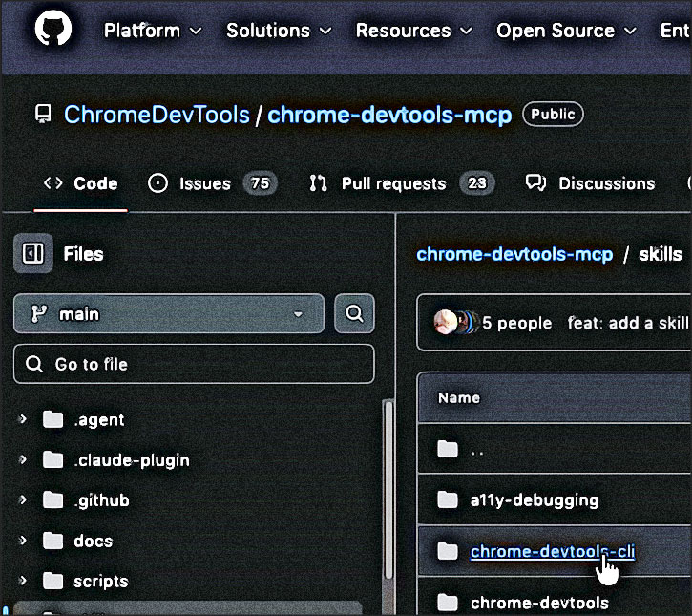The image size is (692, 616).
Task: Open the a11y-debugging folder
Action: tap(535, 500)
